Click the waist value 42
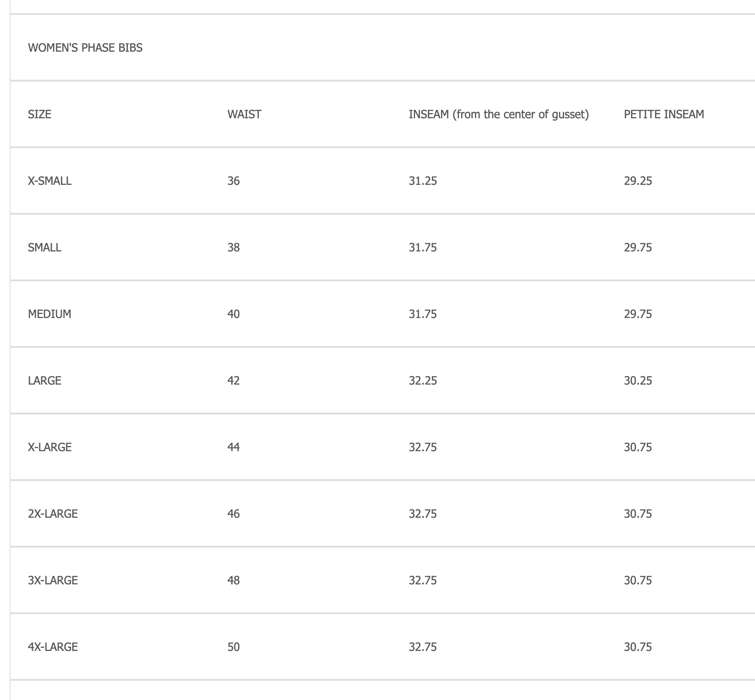Image resolution: width=755 pixels, height=700 pixels. click(233, 381)
